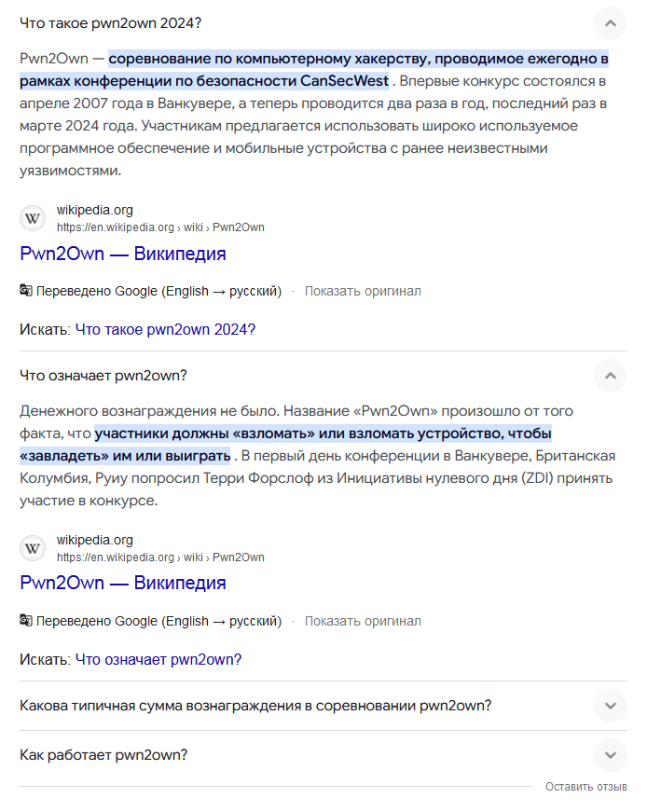
Task: Click question text "Какова типичная сумма вознаграждения"
Action: [x=255, y=706]
